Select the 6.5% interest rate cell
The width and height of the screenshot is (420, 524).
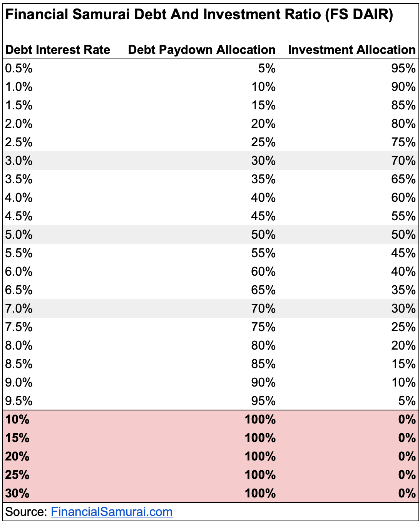[19, 290]
